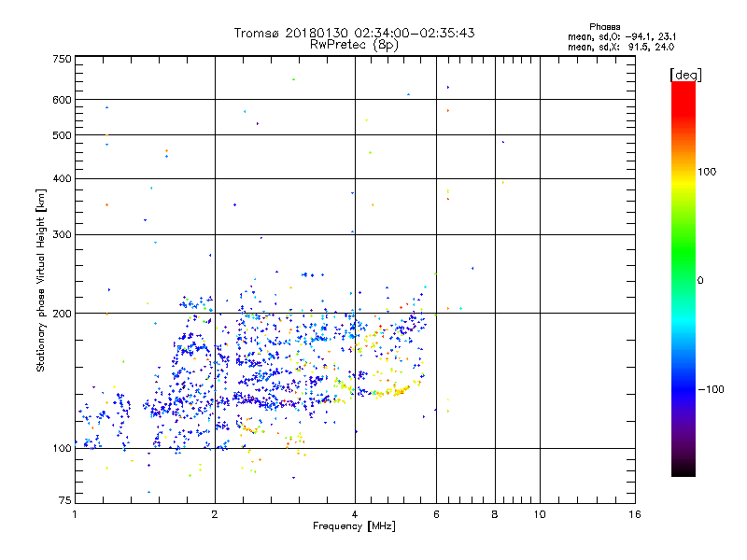747x560 pixels.
Task: Click the y-axis '500' tick label
Action: (62, 135)
